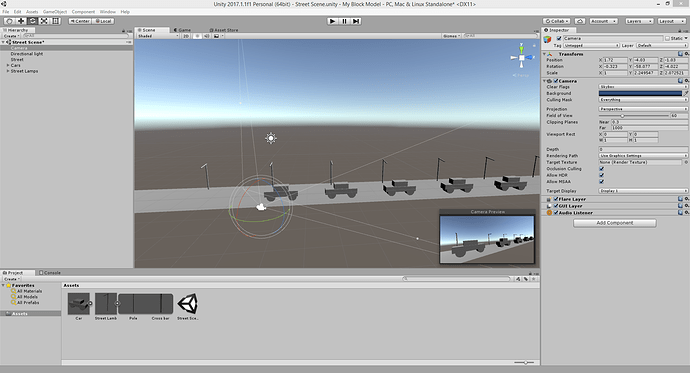The width and height of the screenshot is (690, 373).
Task: Open the Layout dropdown in toolbar
Action: [672, 21]
